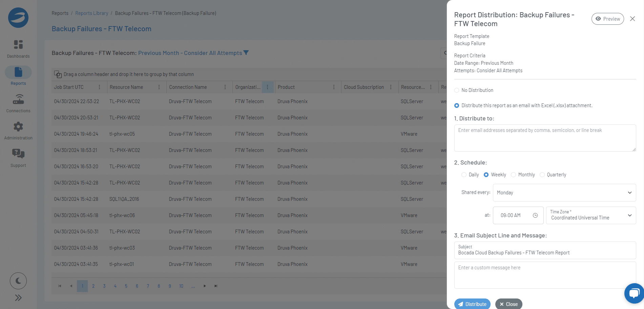The width and height of the screenshot is (644, 309).
Task: Open the time picker clock icon
Action: [x=535, y=215]
